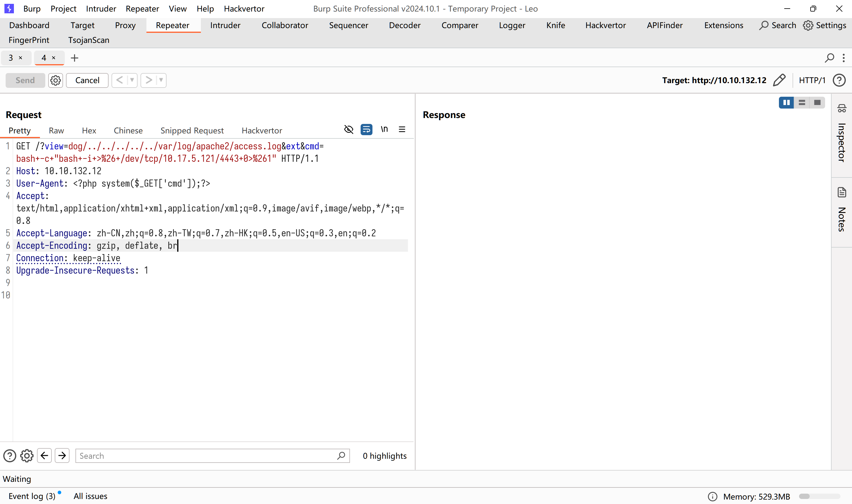Screen dimensions: 852x504
Task: Switch to the Decoder tab
Action: [404, 25]
